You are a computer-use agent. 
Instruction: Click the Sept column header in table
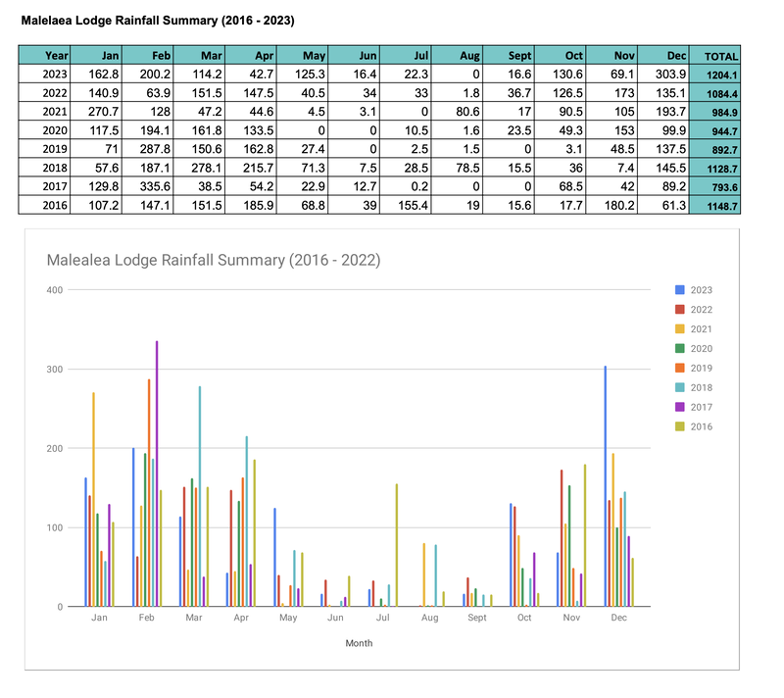pyautogui.click(x=509, y=55)
